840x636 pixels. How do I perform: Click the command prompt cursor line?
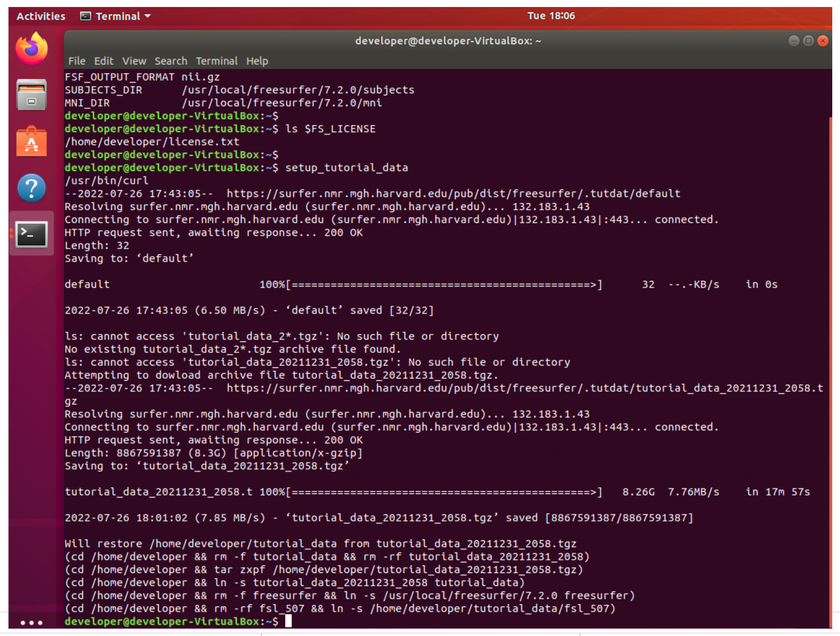tap(288, 621)
